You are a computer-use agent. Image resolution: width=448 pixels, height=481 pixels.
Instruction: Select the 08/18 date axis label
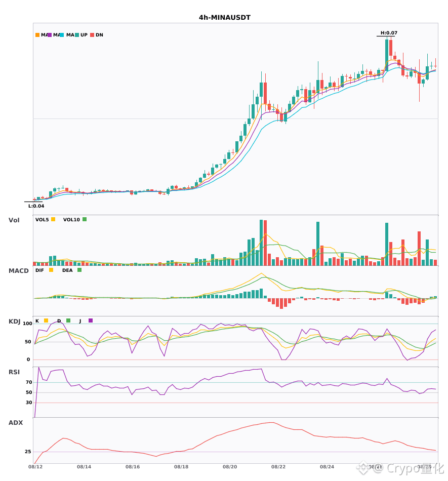click(181, 467)
